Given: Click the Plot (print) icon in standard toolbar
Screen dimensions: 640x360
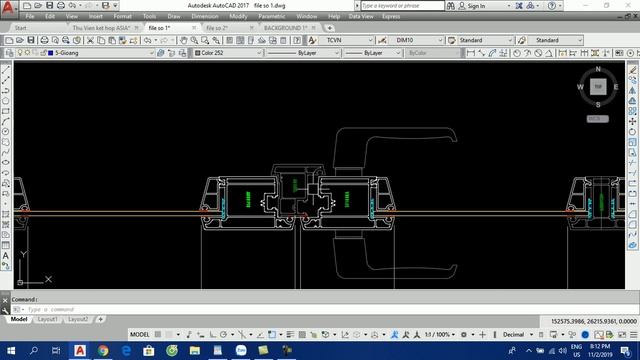Looking at the screenshot, I should tap(44, 40).
